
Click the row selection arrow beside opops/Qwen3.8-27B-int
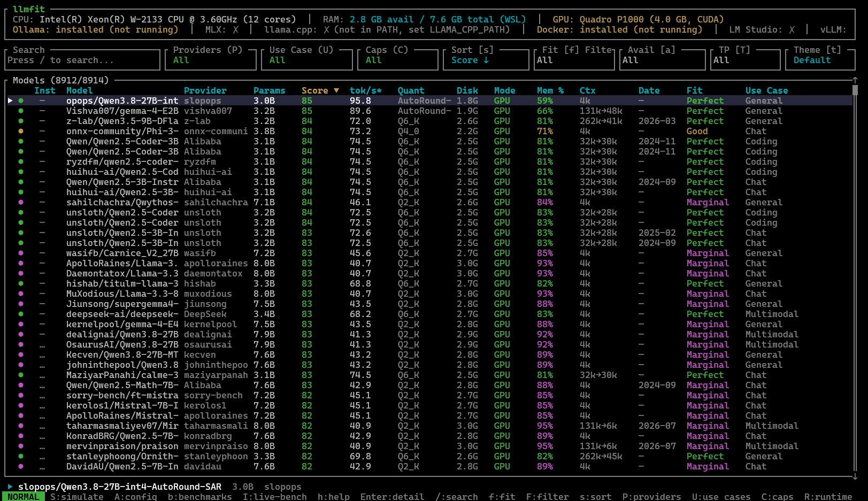(x=10, y=101)
